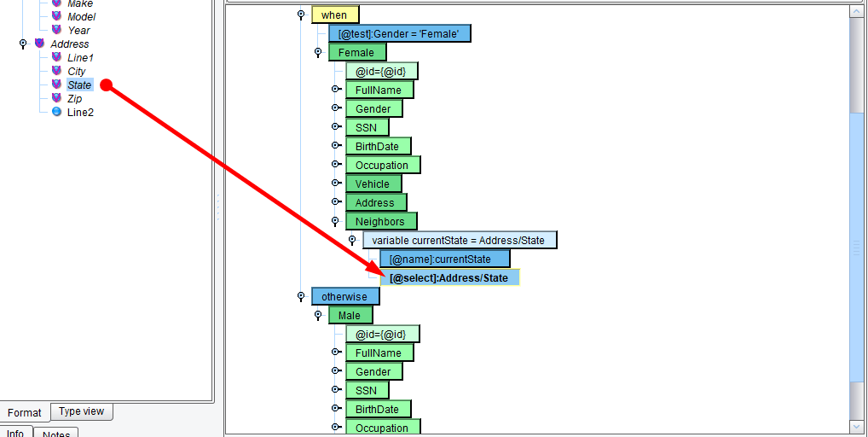Viewport: 868px width, 437px height.
Task: Expand Occupation under the Male node
Action: pyautogui.click(x=335, y=428)
